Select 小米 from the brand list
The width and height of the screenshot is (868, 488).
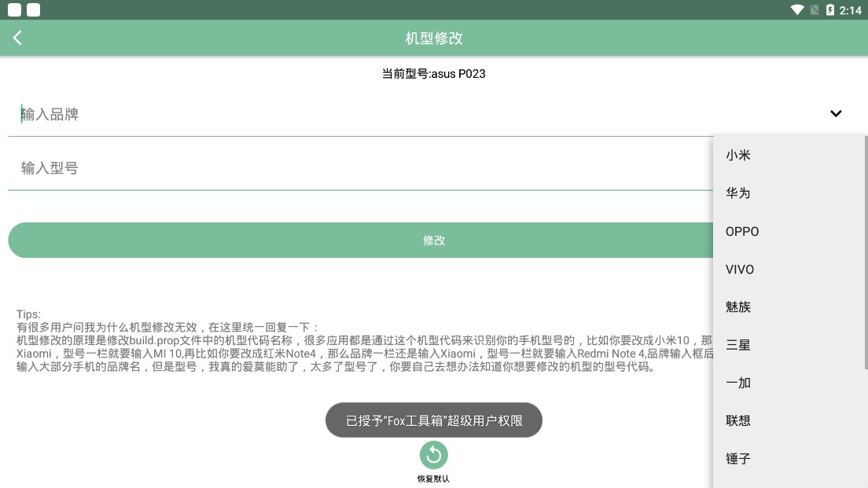pyautogui.click(x=790, y=155)
